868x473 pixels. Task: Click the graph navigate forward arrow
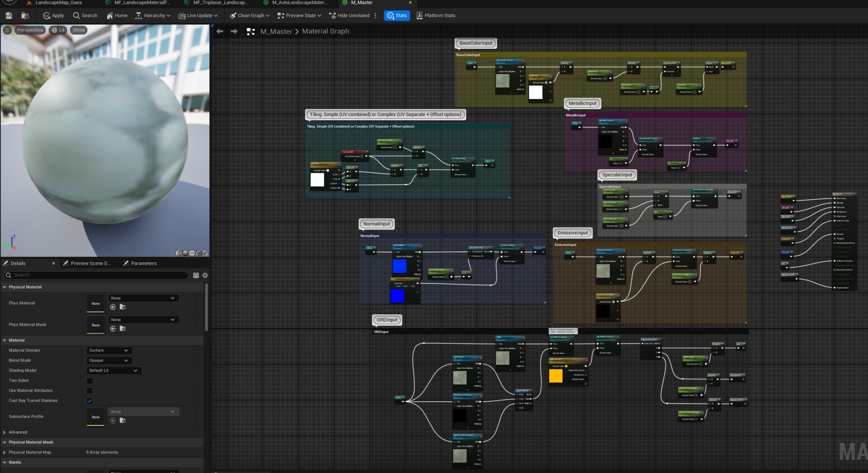[x=234, y=31]
